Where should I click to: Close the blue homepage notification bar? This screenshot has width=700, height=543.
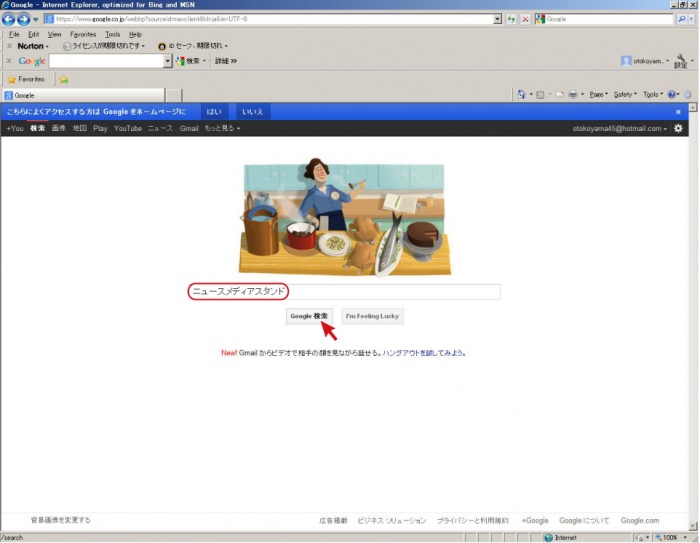(x=678, y=112)
